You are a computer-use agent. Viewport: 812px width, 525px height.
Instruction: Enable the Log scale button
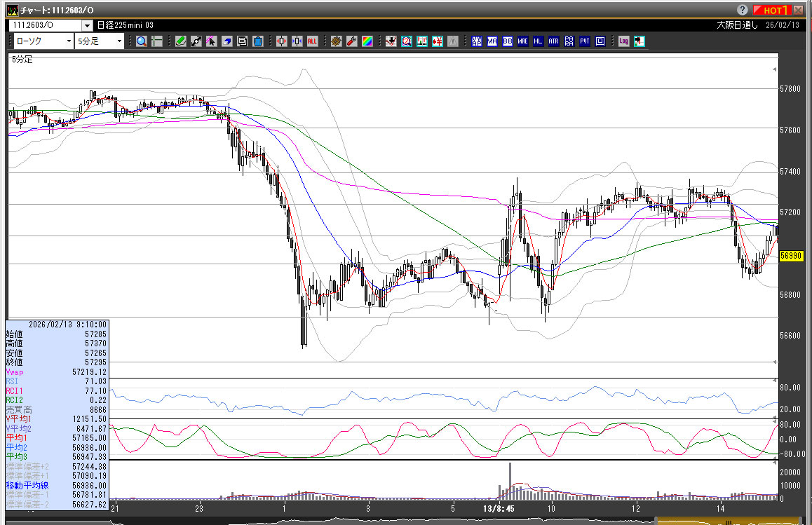[623, 41]
